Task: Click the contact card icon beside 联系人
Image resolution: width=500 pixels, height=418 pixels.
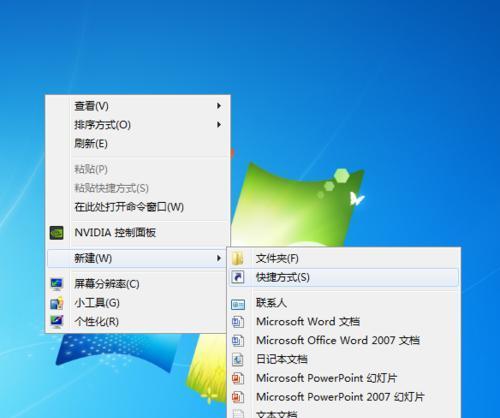Action: coord(238,304)
